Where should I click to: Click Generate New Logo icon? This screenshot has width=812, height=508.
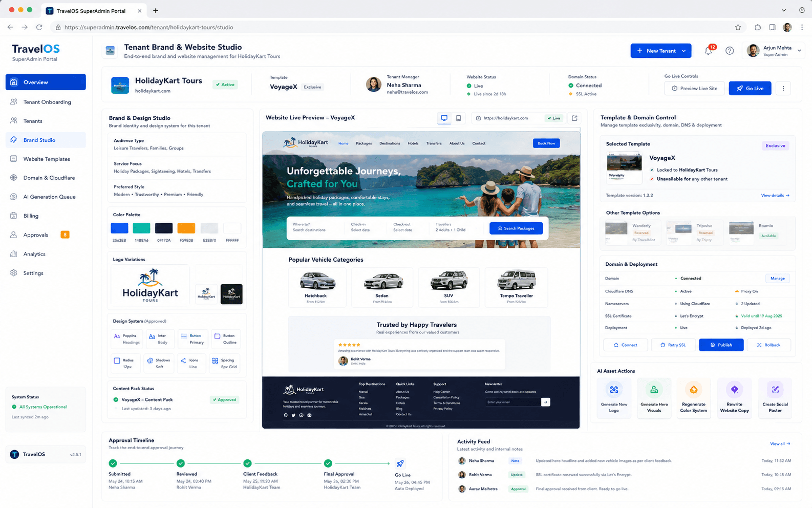click(x=614, y=390)
